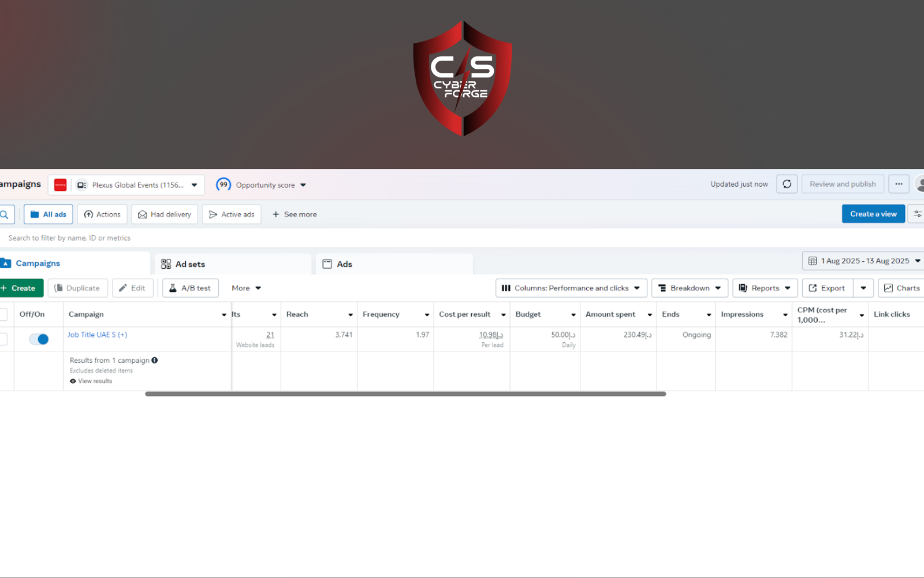
Task: Click the Export button
Action: (x=827, y=288)
